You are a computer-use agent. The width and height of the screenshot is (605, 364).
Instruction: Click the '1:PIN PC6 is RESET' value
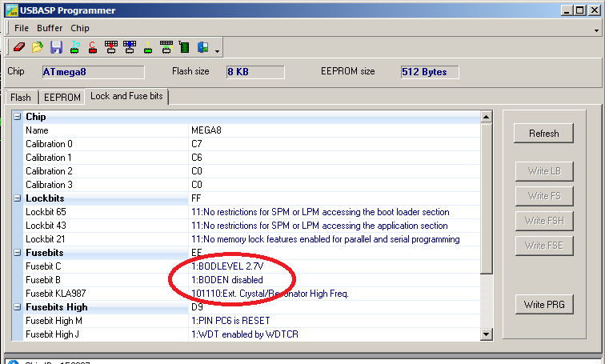pyautogui.click(x=230, y=321)
